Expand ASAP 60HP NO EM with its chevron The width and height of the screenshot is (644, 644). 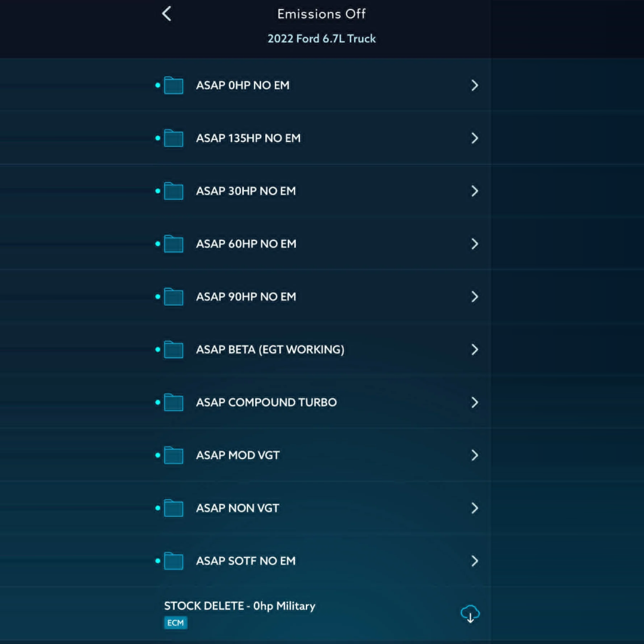pos(475,244)
